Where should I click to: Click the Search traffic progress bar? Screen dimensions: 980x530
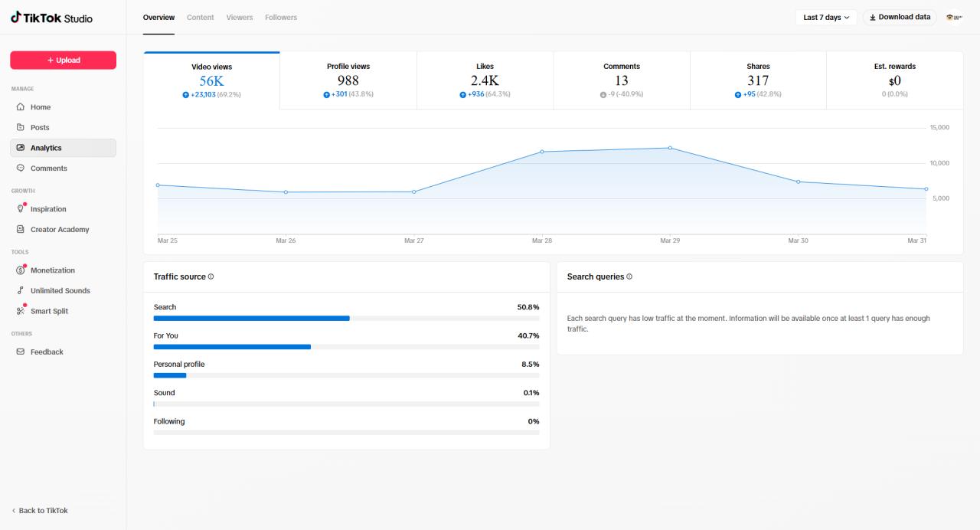click(x=346, y=318)
